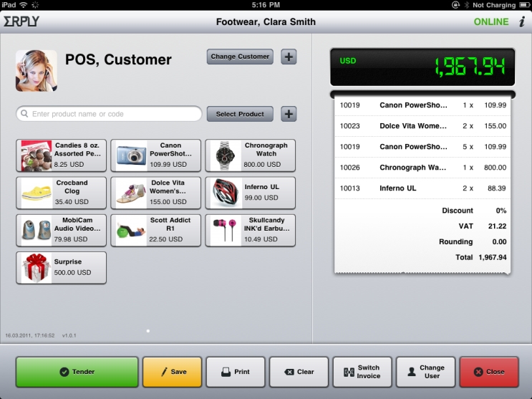Open Change Customer selector
This screenshot has width=532, height=399.
click(240, 57)
